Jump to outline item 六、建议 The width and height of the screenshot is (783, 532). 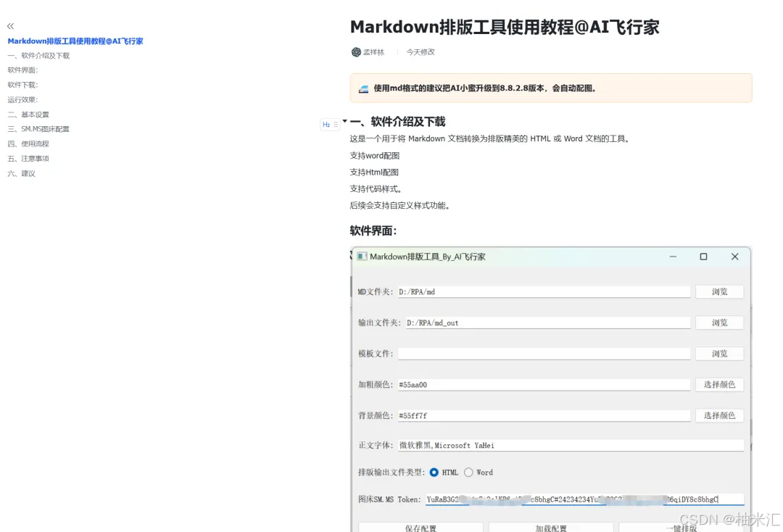[x=22, y=173]
